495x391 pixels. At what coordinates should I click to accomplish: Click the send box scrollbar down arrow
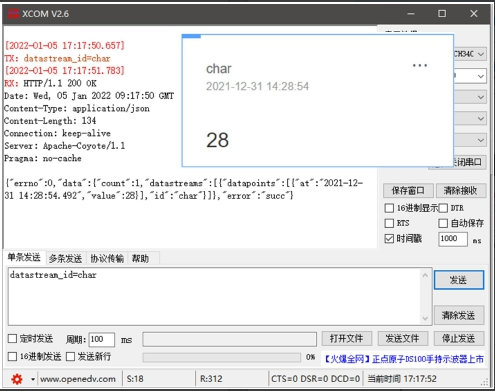[425, 318]
